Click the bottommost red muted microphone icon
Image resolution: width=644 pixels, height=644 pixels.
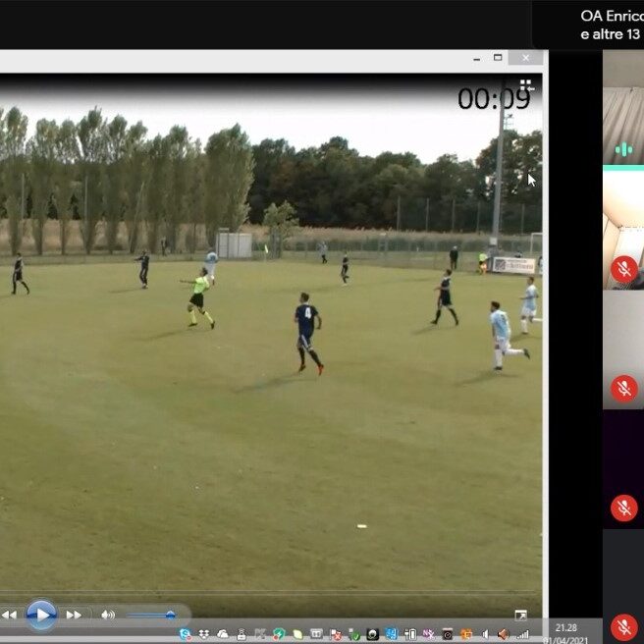(x=623, y=626)
